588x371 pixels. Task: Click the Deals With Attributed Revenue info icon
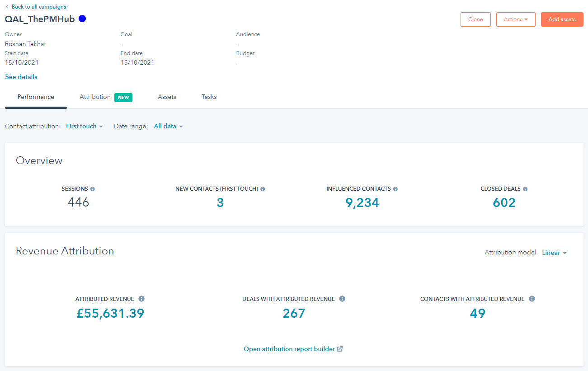[x=342, y=299]
